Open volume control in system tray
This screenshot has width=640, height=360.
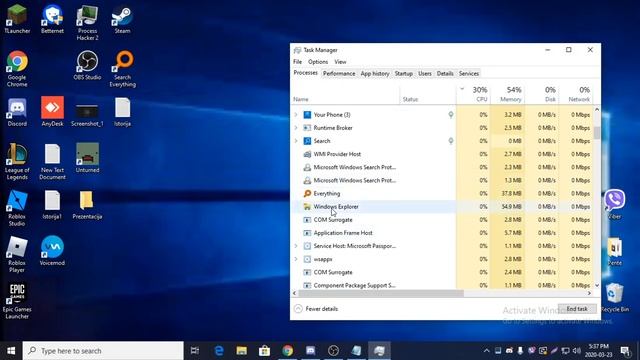click(x=576, y=351)
